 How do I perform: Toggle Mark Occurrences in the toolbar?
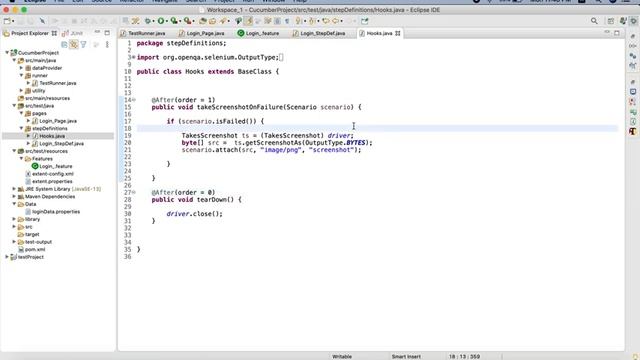coord(249,21)
